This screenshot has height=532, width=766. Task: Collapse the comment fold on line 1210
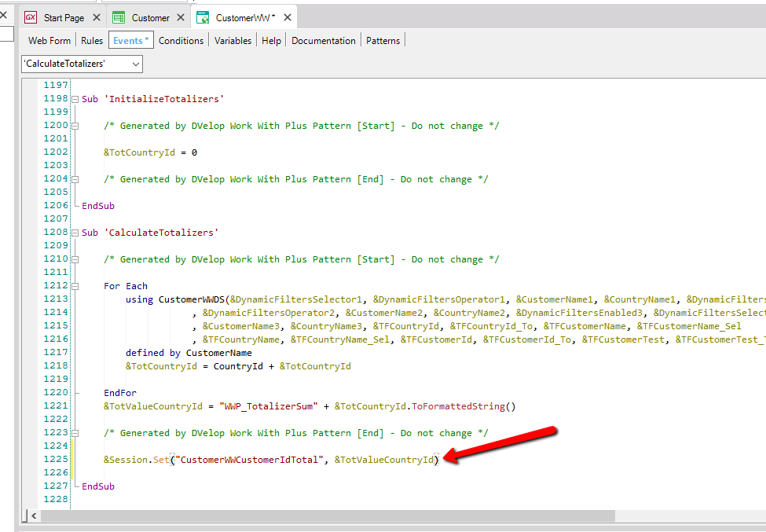tap(75, 259)
